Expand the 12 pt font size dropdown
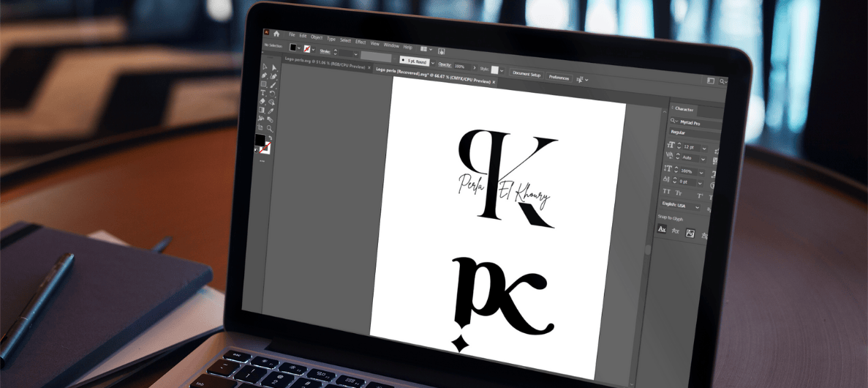Image resolution: width=868 pixels, height=388 pixels. coord(704,148)
